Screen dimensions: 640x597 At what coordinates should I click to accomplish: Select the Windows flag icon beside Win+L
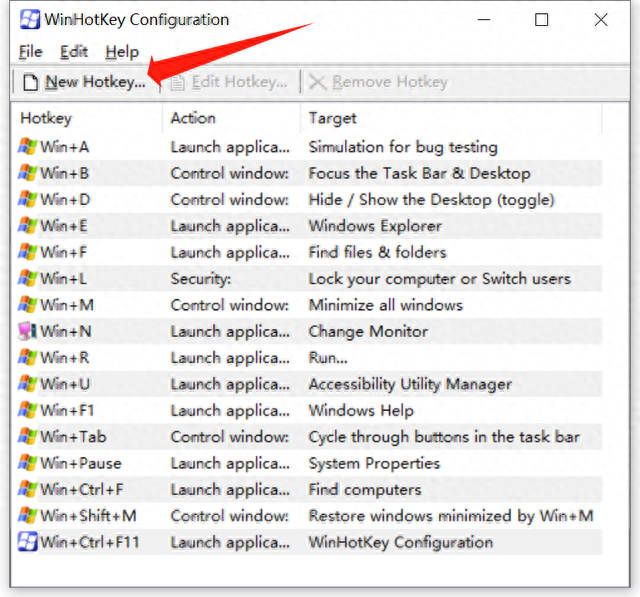(27, 278)
